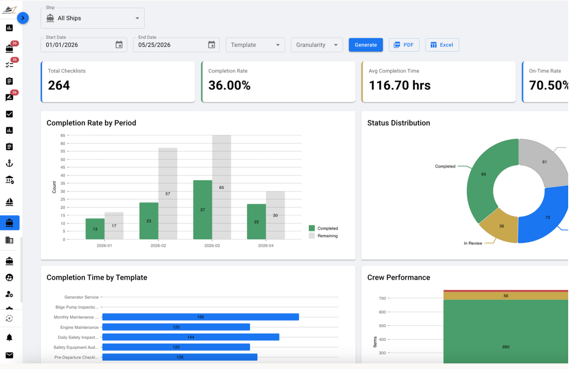Click the yellow In Review donut segment 36
The image size is (588, 369).
(501, 226)
